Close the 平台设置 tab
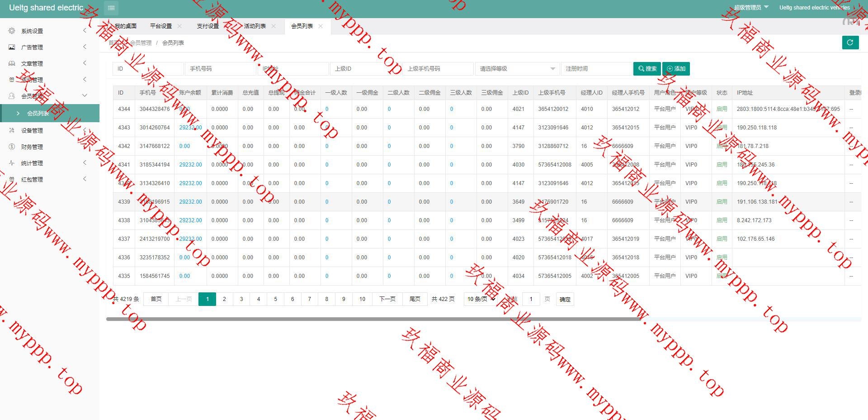Viewport: 868px width, 420px height. tap(179, 26)
